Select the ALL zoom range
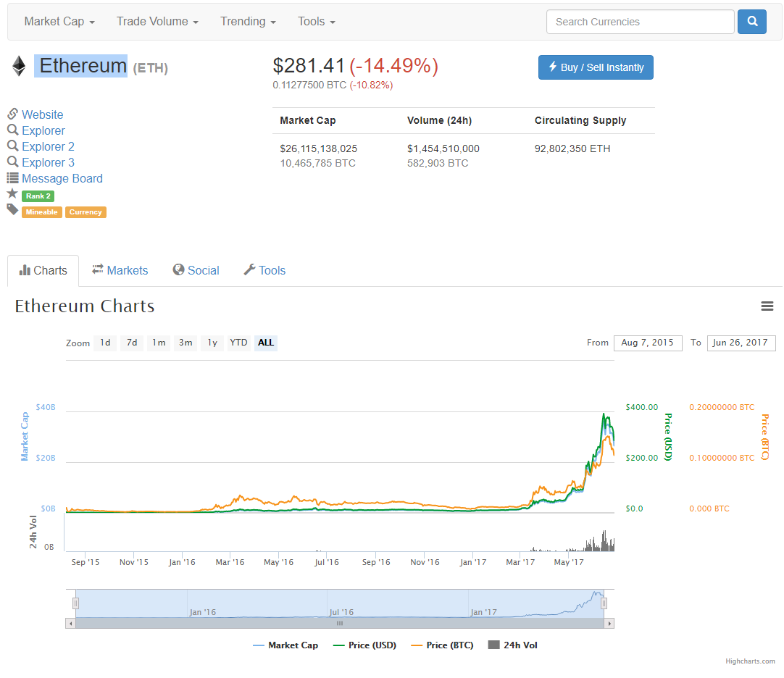The image size is (784, 678). [x=265, y=343]
